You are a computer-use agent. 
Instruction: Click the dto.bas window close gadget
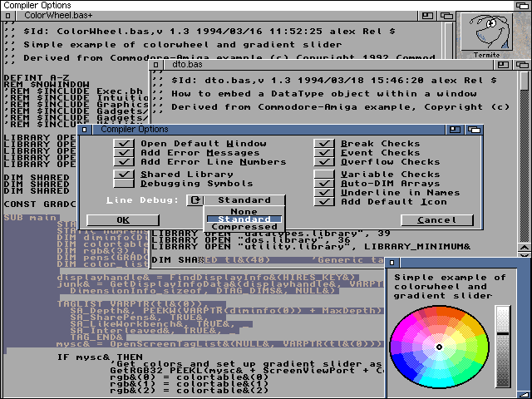tap(155, 64)
